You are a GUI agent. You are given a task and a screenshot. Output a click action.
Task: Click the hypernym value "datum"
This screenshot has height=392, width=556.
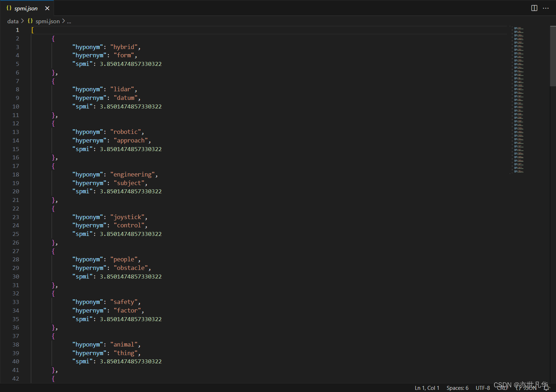[126, 98]
